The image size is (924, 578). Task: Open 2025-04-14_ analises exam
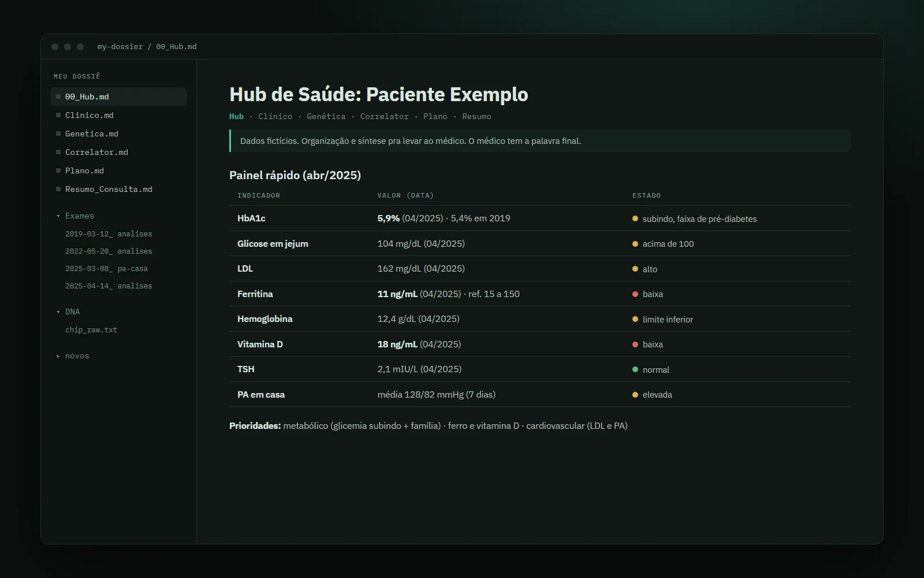[x=109, y=286]
